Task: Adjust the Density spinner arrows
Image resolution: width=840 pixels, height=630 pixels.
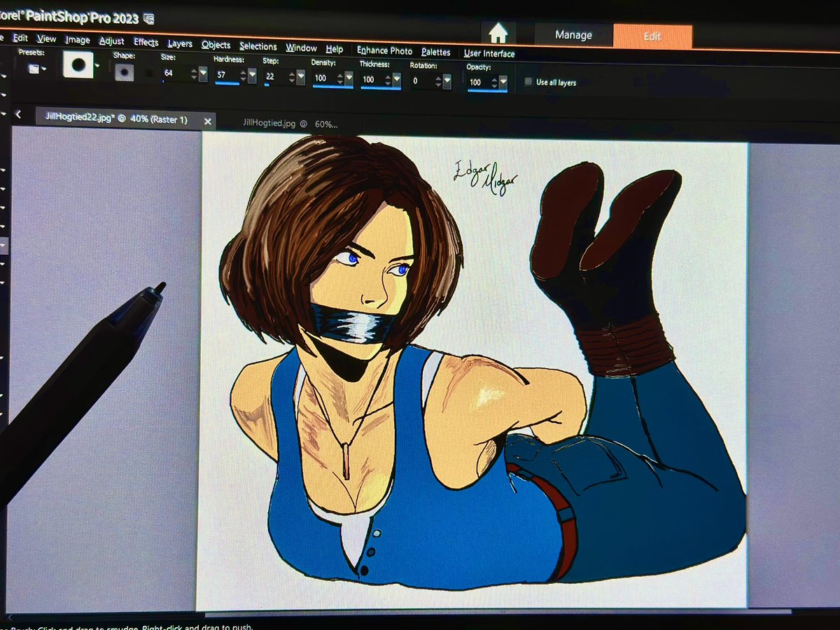Action: [342, 78]
